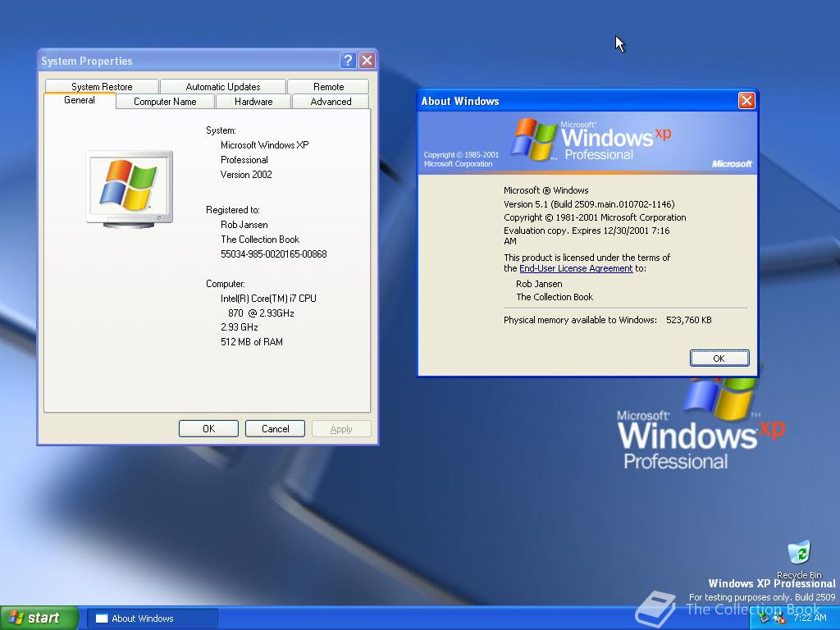The width and height of the screenshot is (840, 630).
Task: Select the About Windows taskbar button
Action: pyautogui.click(x=152, y=619)
